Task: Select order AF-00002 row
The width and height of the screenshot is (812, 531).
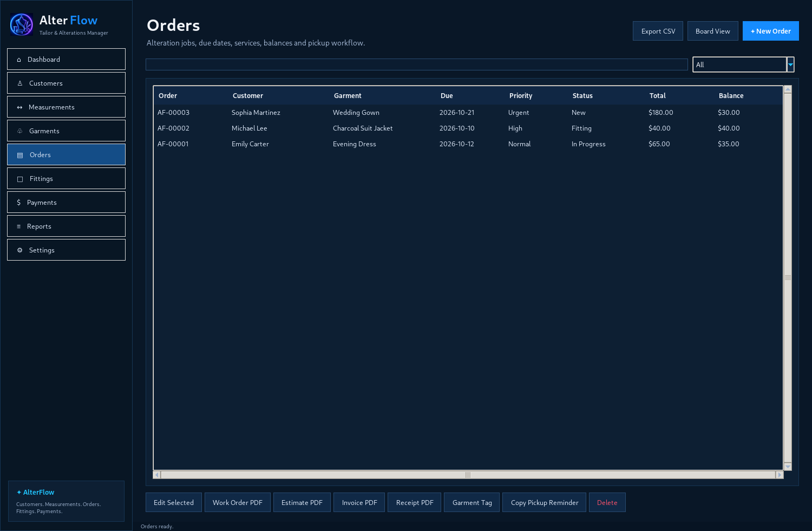Action: [468, 128]
